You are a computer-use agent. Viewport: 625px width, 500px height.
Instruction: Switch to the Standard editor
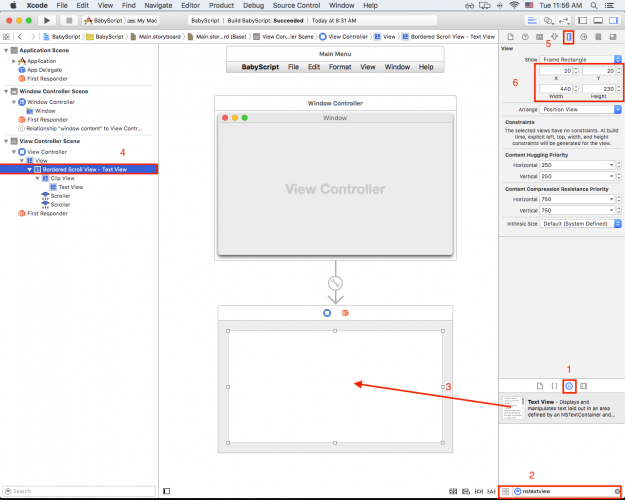pyautogui.click(x=532, y=20)
